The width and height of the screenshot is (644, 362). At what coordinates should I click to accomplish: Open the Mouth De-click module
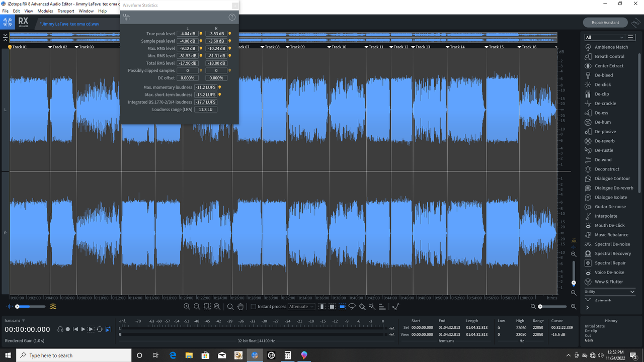[605, 225]
